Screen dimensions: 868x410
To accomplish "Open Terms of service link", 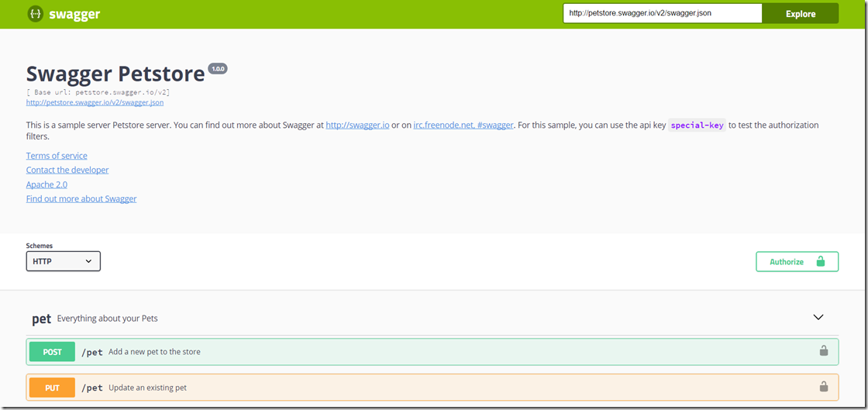I will [57, 156].
